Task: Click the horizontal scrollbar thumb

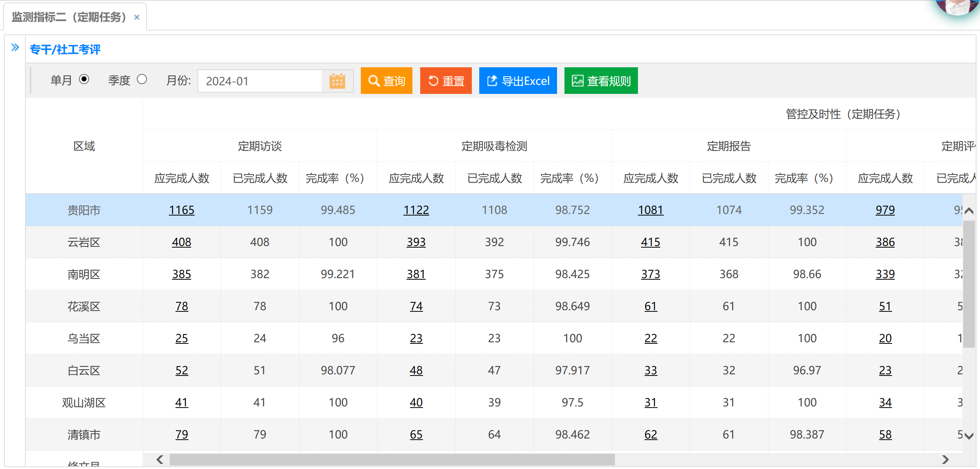Action: pyautogui.click(x=392, y=460)
